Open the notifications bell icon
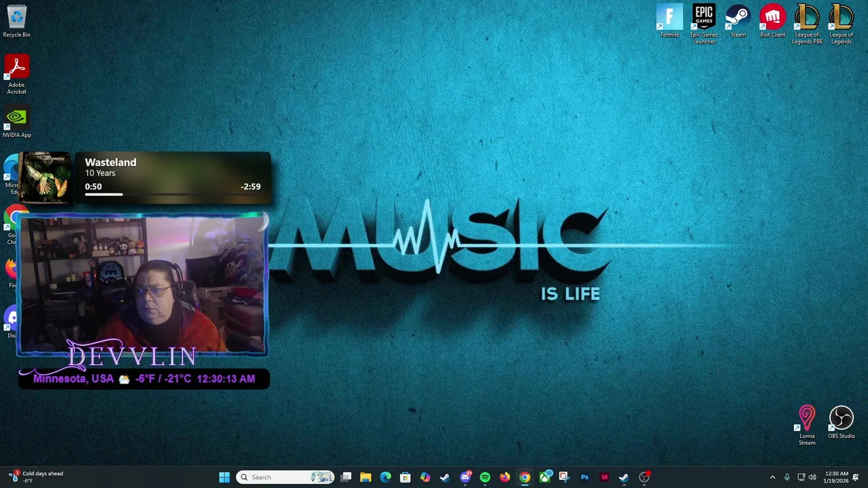The width and height of the screenshot is (868, 488). [856, 477]
